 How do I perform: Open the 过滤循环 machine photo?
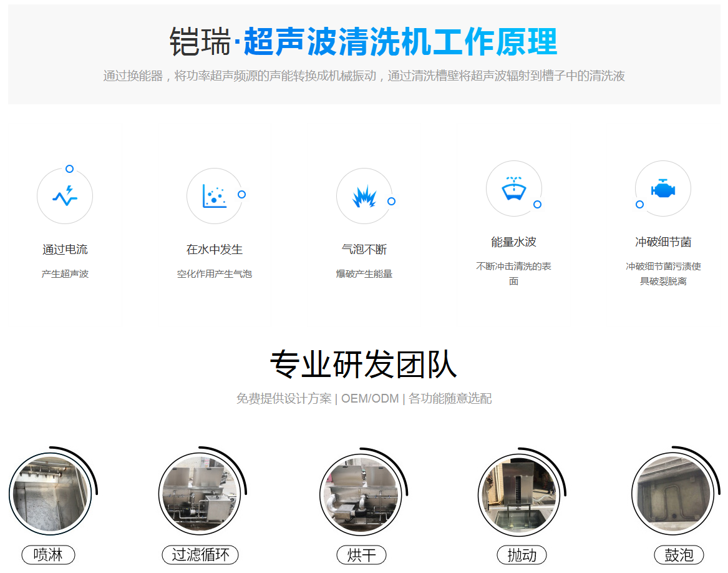point(200,494)
